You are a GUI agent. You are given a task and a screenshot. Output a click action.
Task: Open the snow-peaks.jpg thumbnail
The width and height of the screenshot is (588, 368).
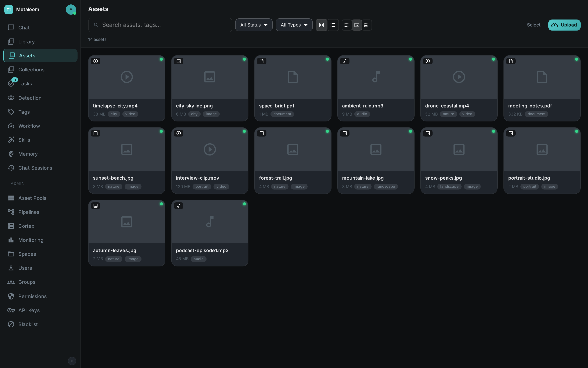[x=459, y=149]
